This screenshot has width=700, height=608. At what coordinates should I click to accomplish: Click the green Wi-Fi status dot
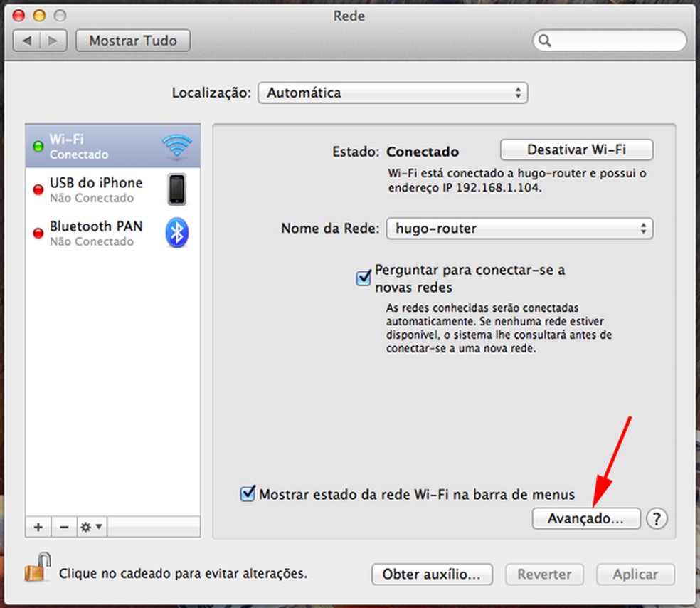[x=38, y=146]
